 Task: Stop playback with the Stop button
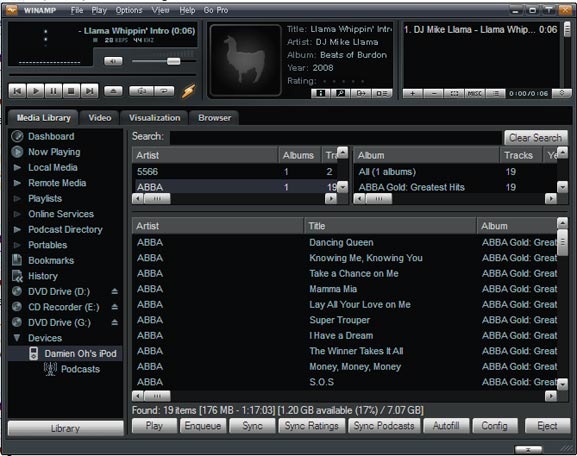[x=71, y=91]
